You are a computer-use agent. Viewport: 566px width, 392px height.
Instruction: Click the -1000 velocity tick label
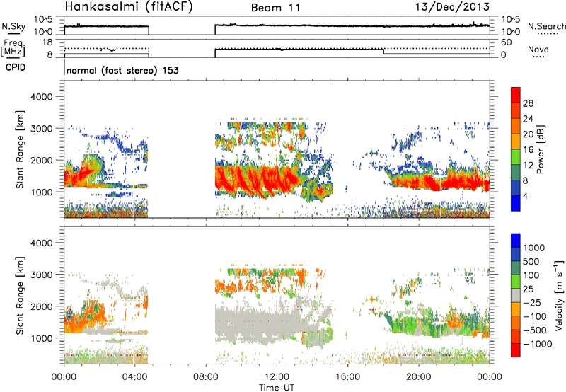point(538,344)
